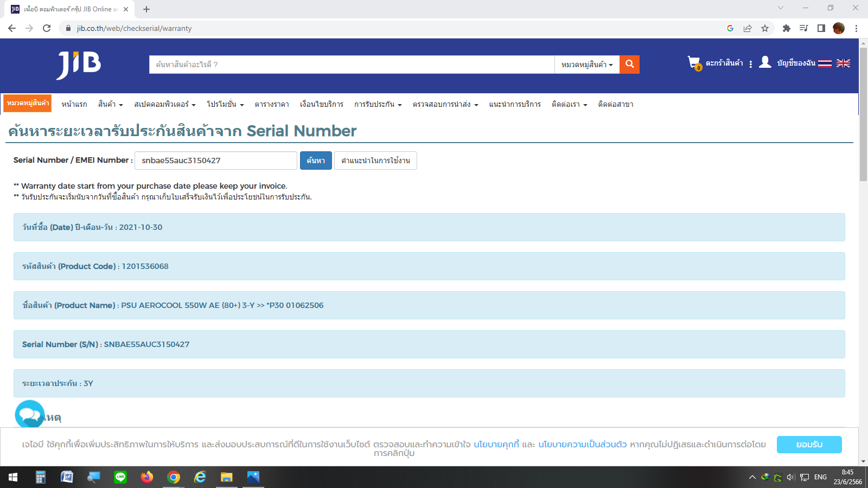Click บัญชีของฉัน my account link
The width and height of the screenshot is (868, 488).
tap(796, 63)
